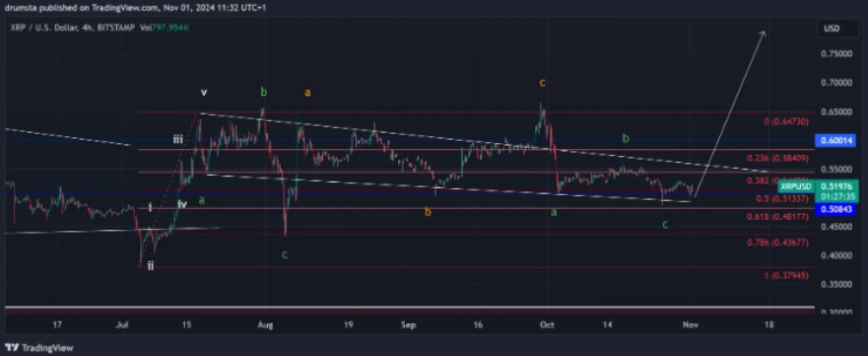The height and width of the screenshot is (356, 868).
Task: Select the 0 (0.64730) Fibonacci label
Action: [786, 121]
